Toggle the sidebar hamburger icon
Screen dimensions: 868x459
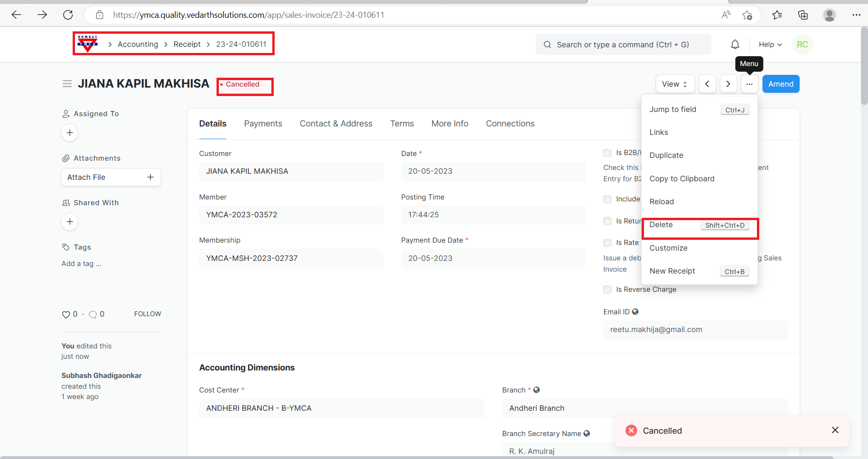[67, 84]
